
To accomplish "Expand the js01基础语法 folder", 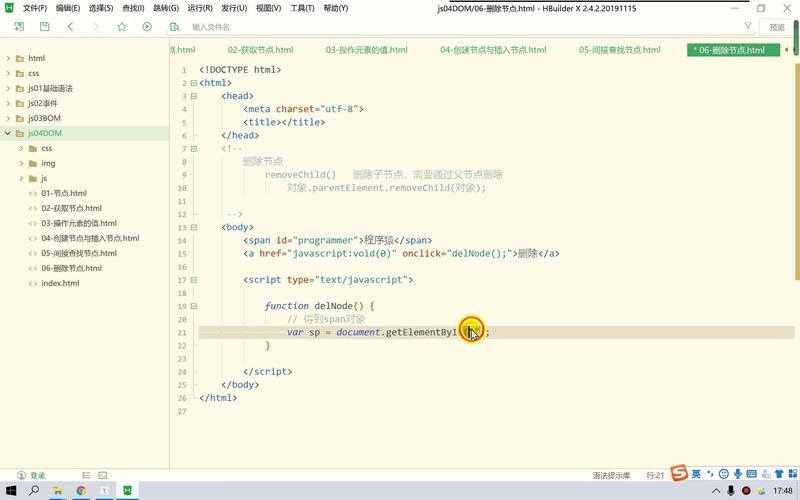I will coord(8,88).
